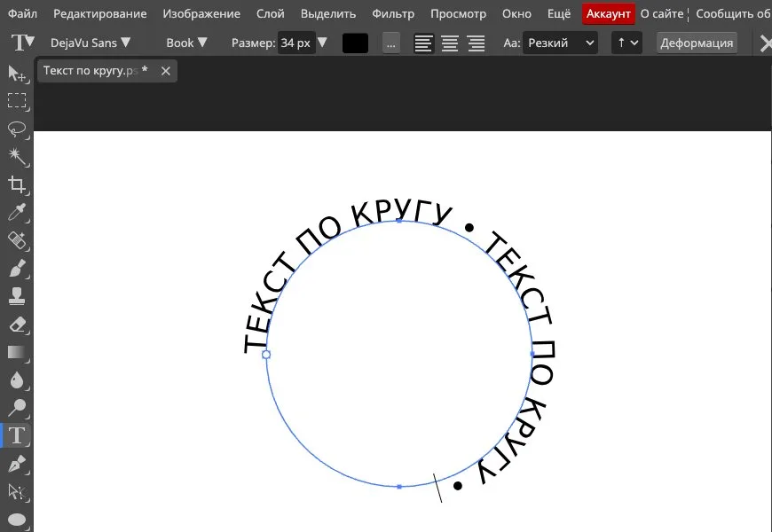Viewport: 772px width, 532px height.
Task: Open the Изображение menu
Action: tap(201, 14)
